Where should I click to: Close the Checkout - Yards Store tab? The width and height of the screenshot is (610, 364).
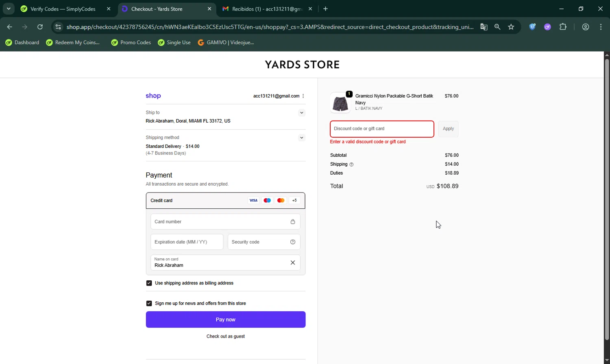pos(209,9)
